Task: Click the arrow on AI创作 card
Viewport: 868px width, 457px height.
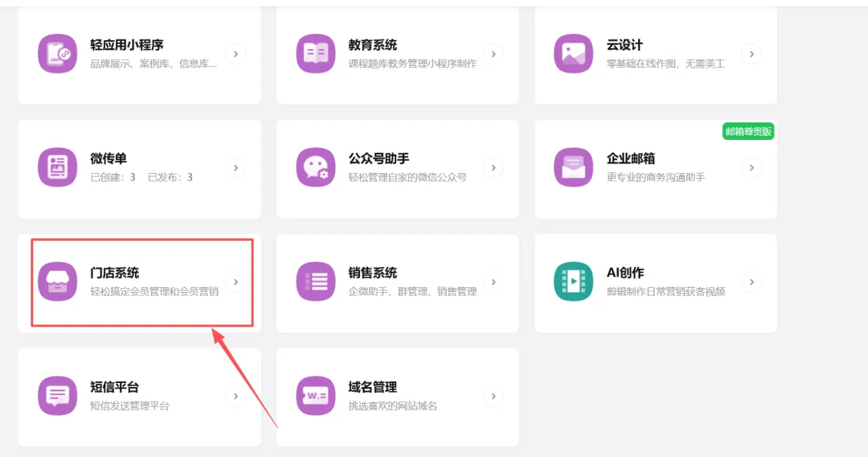Action: pos(751,282)
